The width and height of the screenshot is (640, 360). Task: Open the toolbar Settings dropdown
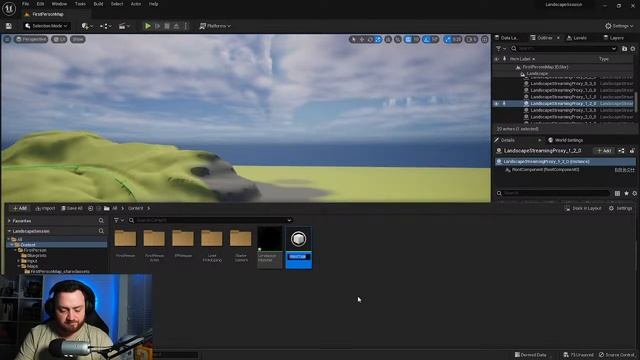(x=619, y=26)
